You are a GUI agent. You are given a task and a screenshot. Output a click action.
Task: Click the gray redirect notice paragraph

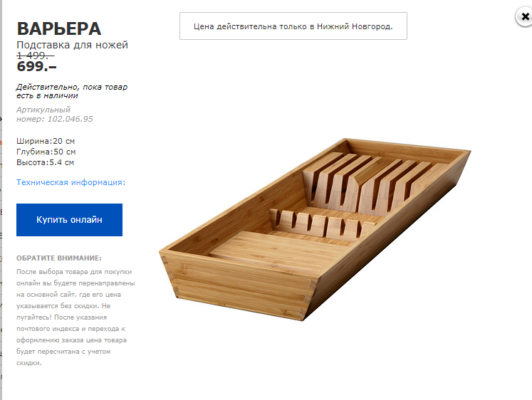coord(75,317)
